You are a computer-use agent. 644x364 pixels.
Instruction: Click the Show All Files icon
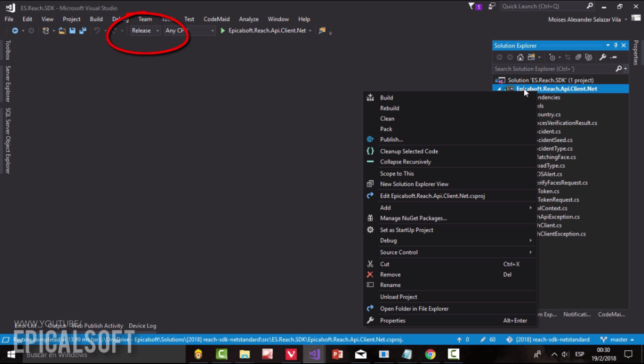pyautogui.click(x=589, y=57)
